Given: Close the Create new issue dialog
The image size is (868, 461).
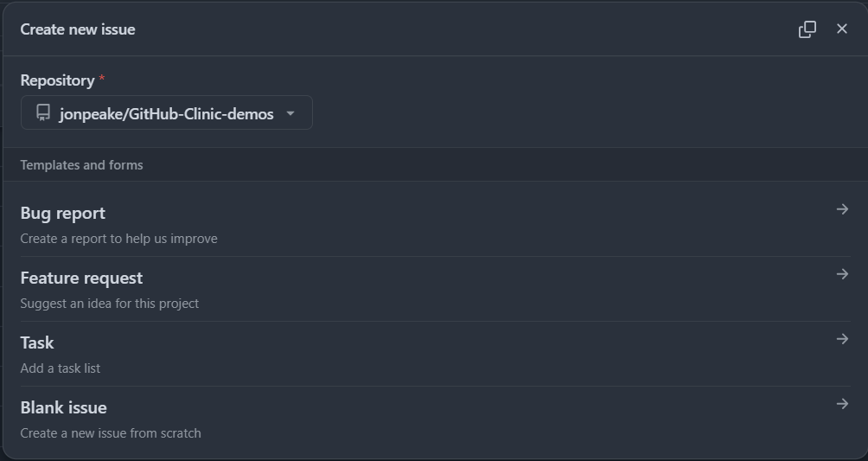Looking at the screenshot, I should tap(842, 29).
